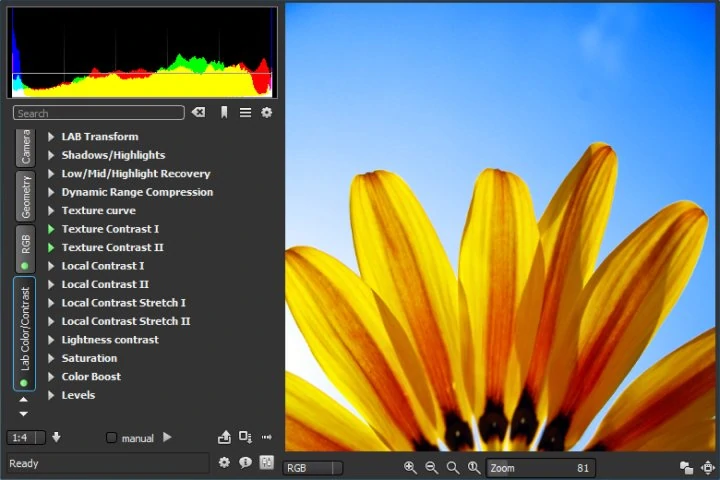Expand the Color Boost tool

click(51, 377)
